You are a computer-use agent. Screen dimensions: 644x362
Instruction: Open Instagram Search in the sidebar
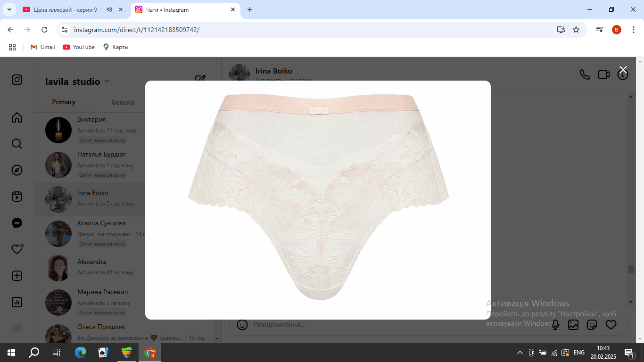[x=17, y=144]
